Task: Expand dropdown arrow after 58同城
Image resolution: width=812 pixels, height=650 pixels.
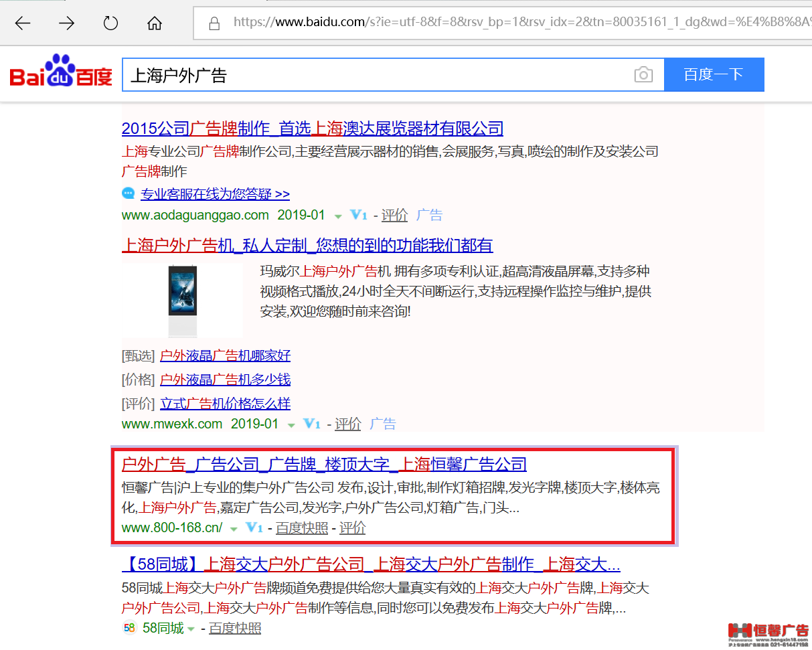Action: click(191, 629)
